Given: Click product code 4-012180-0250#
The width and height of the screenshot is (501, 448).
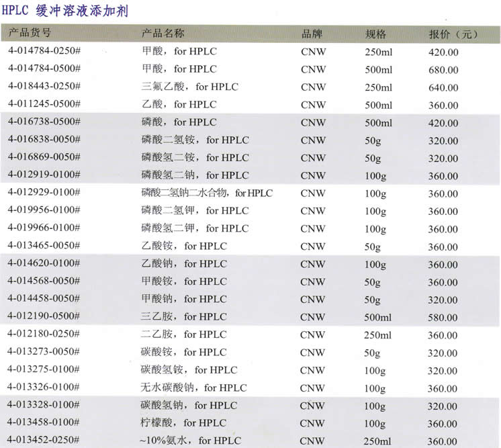Looking at the screenshot, I should pyautogui.click(x=44, y=334).
